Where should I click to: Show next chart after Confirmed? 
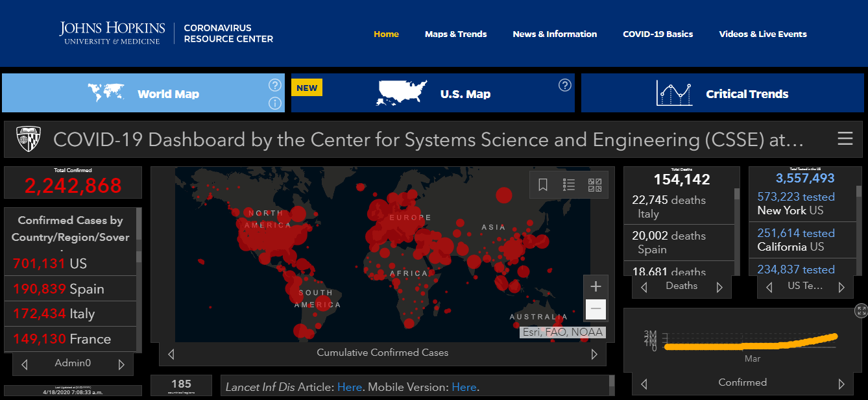pyautogui.click(x=841, y=383)
